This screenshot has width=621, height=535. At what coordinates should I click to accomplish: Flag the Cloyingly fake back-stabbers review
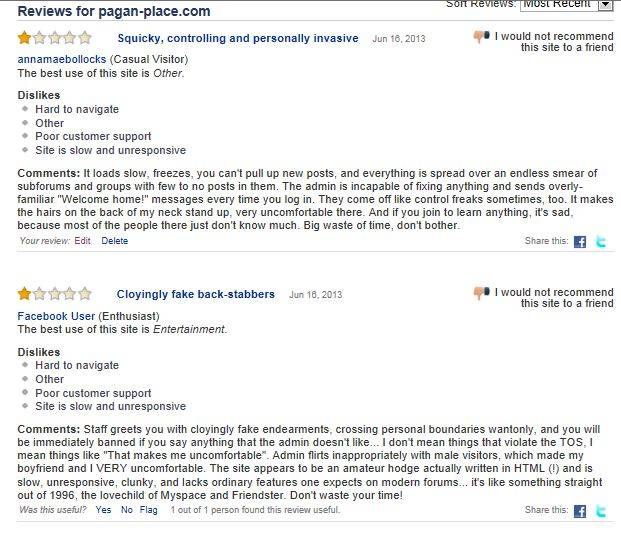(x=149, y=510)
